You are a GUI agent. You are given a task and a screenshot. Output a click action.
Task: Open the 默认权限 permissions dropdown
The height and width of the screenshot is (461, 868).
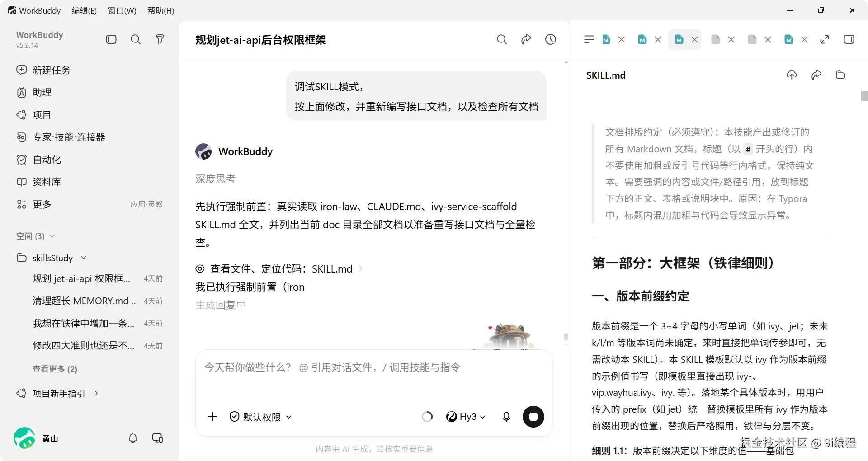point(260,417)
